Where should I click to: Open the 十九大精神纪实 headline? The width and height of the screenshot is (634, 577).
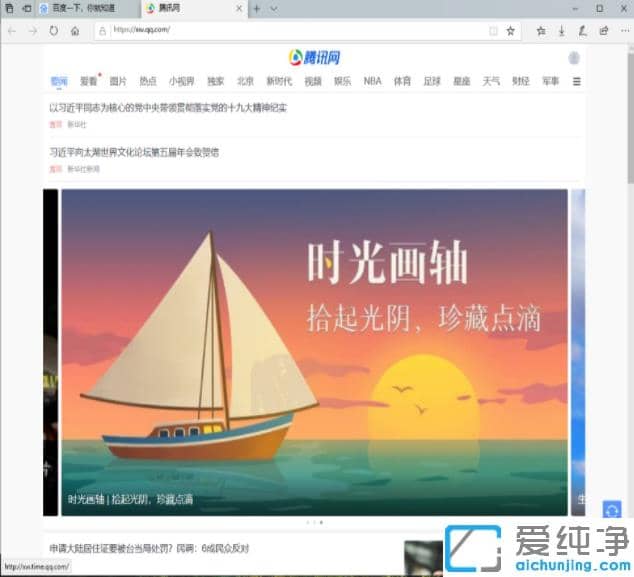click(x=168, y=108)
